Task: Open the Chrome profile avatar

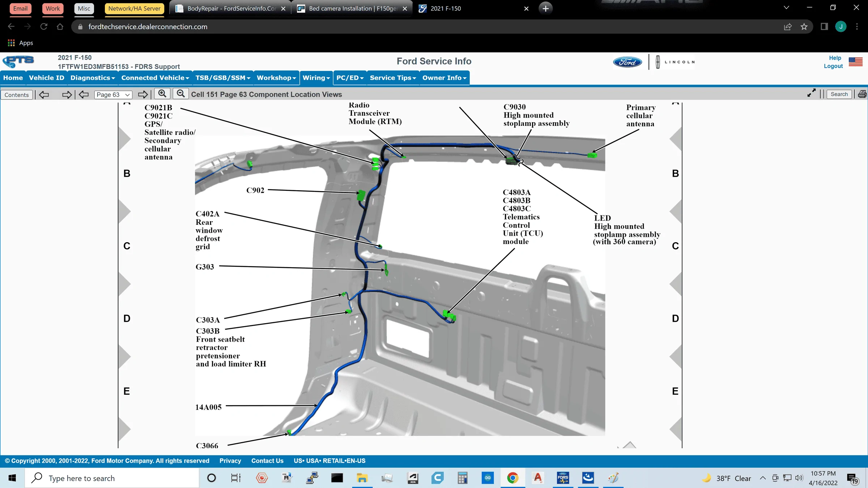Action: click(841, 26)
